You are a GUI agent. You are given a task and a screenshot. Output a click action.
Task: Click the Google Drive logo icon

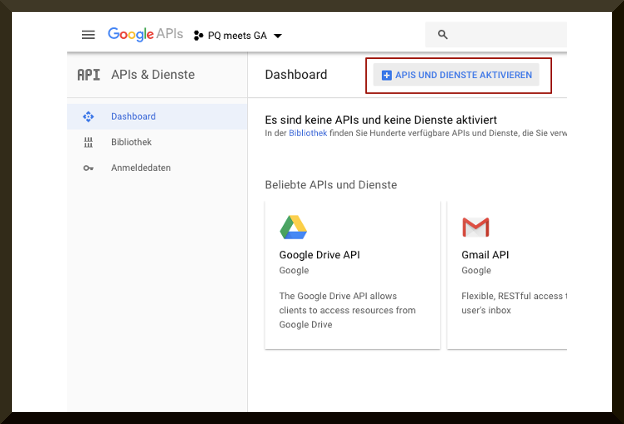click(x=293, y=227)
